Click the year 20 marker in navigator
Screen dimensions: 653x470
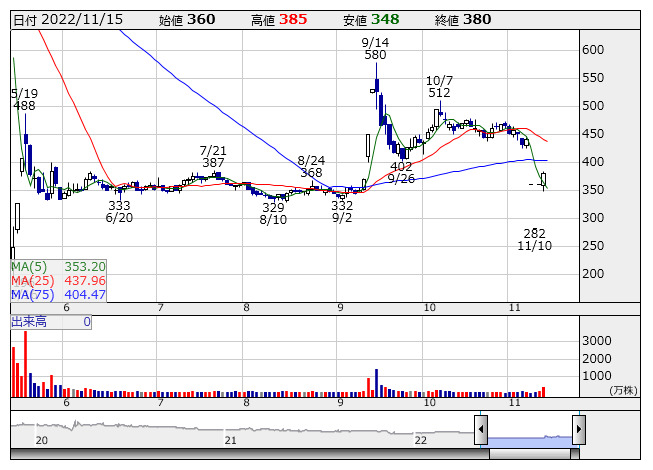(x=42, y=440)
